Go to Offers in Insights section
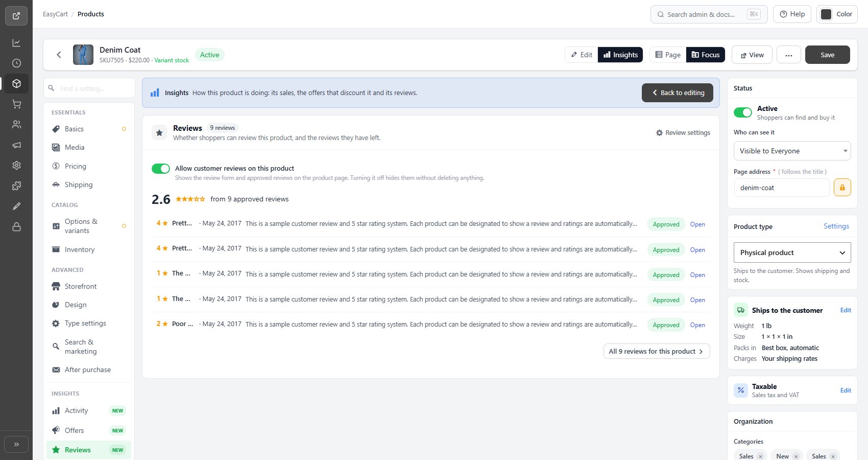Screen dimensions: 868x460 click(89, 430)
